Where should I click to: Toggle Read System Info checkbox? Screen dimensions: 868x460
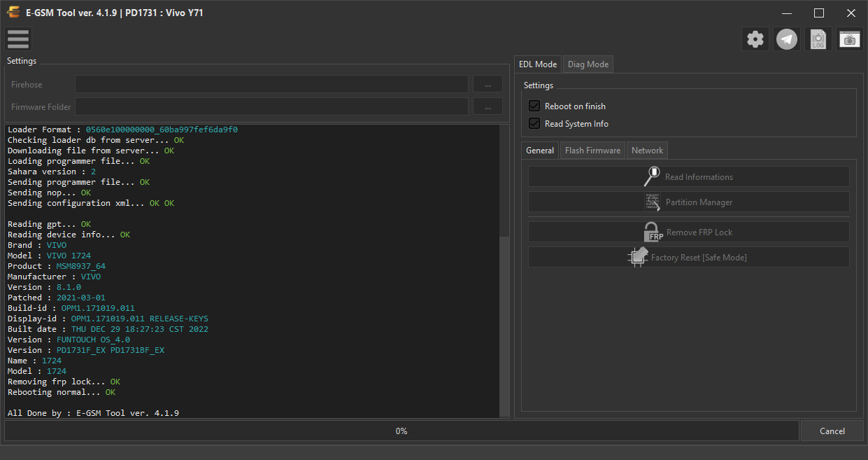[x=534, y=123]
